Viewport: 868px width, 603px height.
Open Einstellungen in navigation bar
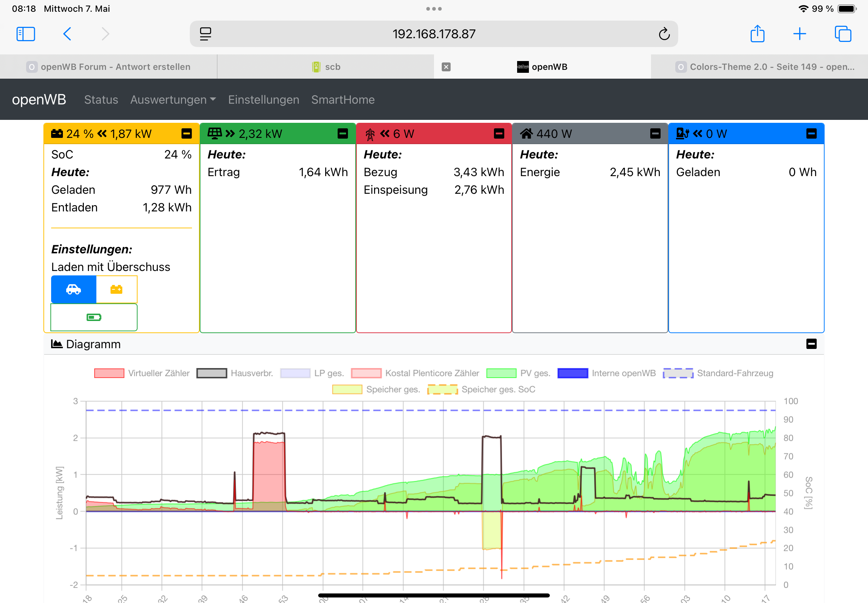click(263, 100)
